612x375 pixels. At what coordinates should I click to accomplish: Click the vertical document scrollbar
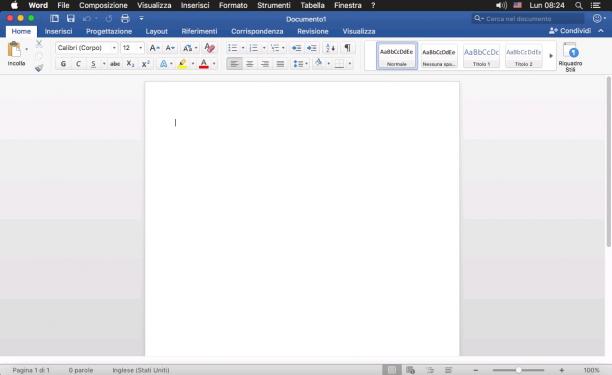pyautogui.click(x=608, y=162)
